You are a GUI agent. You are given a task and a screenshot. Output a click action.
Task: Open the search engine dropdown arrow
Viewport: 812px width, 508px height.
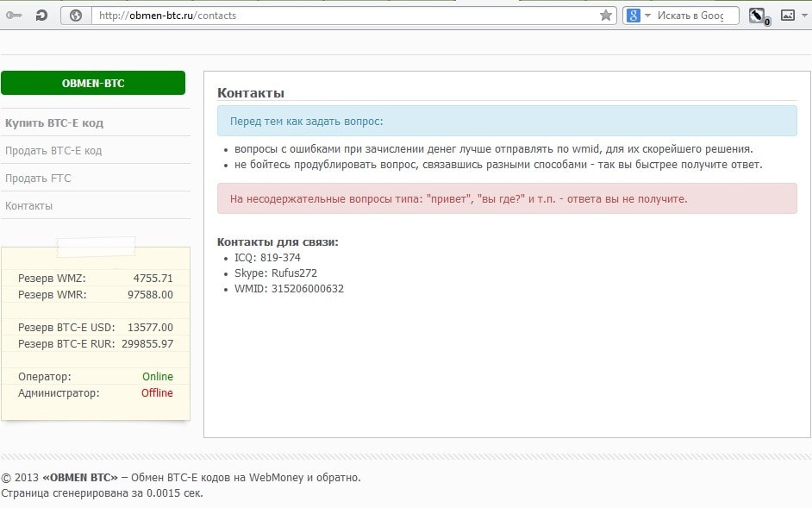pos(646,15)
